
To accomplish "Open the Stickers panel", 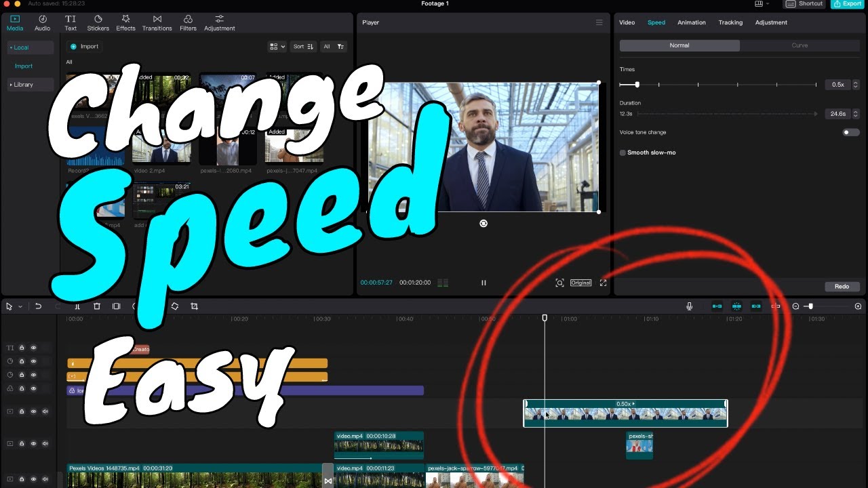I will pos(98,22).
